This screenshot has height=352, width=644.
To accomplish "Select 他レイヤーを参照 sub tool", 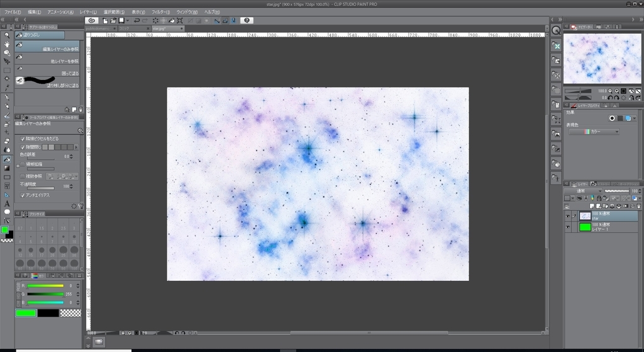I will pyautogui.click(x=47, y=59).
